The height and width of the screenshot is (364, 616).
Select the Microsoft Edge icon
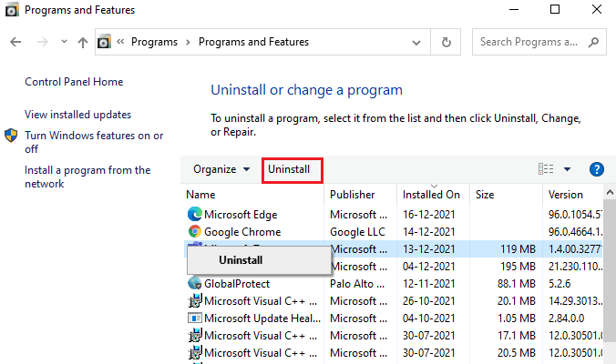click(194, 214)
